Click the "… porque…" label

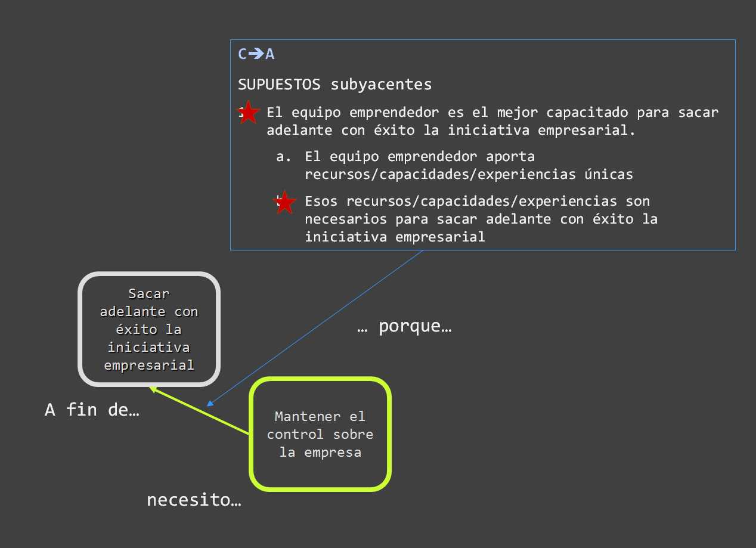coord(404,327)
